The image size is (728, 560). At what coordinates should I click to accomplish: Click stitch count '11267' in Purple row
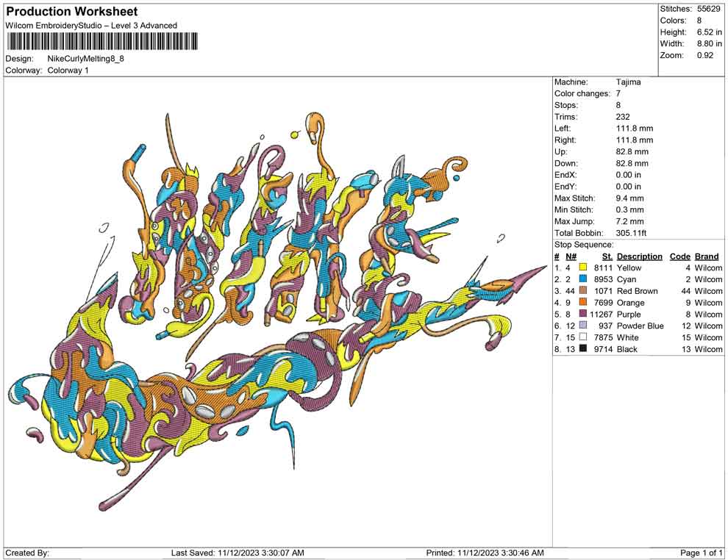pos(602,314)
